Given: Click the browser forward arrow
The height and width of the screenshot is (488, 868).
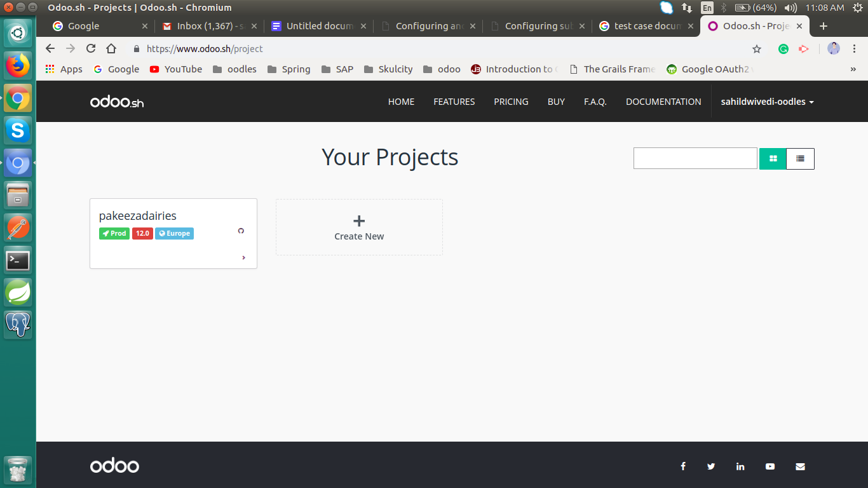Looking at the screenshot, I should click(71, 48).
